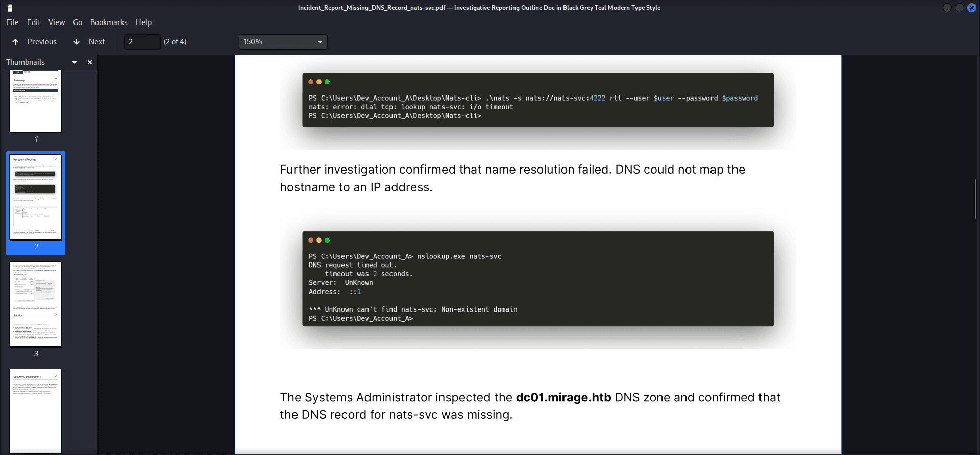
Task: Click the window maximize button
Action: (960, 8)
